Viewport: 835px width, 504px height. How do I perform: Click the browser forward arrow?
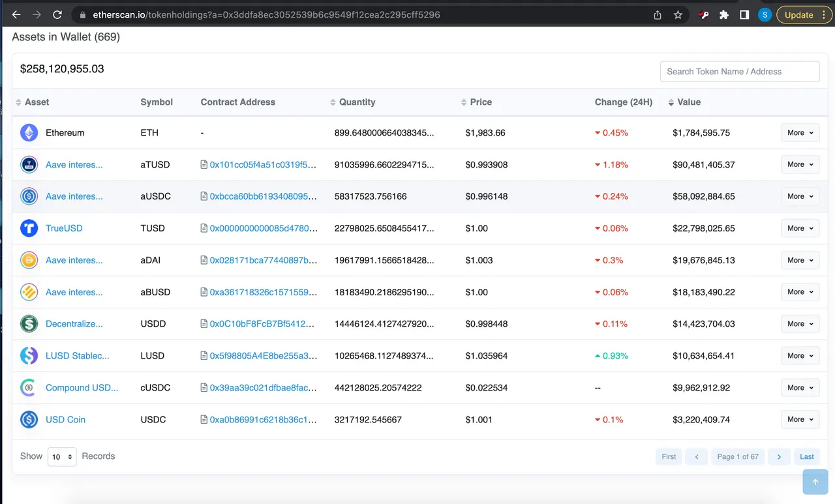tap(37, 14)
